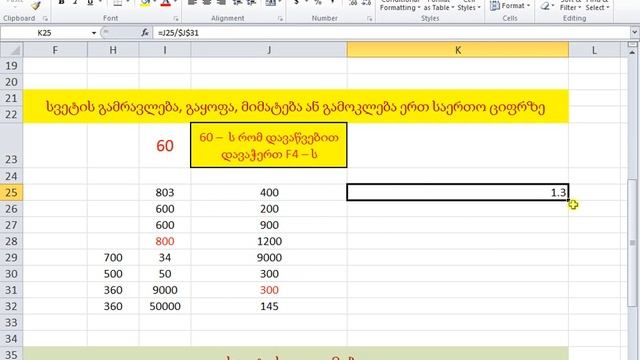Click vertical scrollbar up arrow
The height and width of the screenshot is (360, 640).
click(x=633, y=52)
